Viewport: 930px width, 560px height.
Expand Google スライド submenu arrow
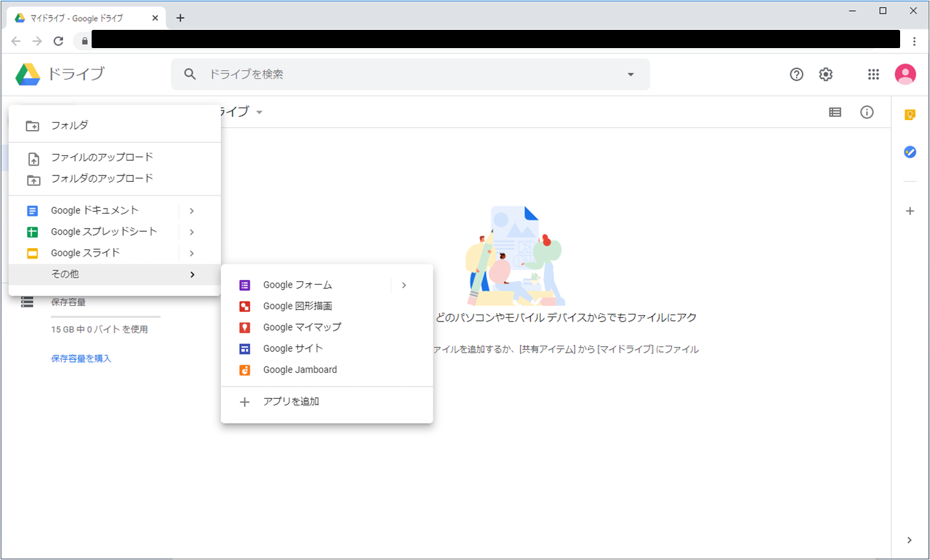point(192,253)
